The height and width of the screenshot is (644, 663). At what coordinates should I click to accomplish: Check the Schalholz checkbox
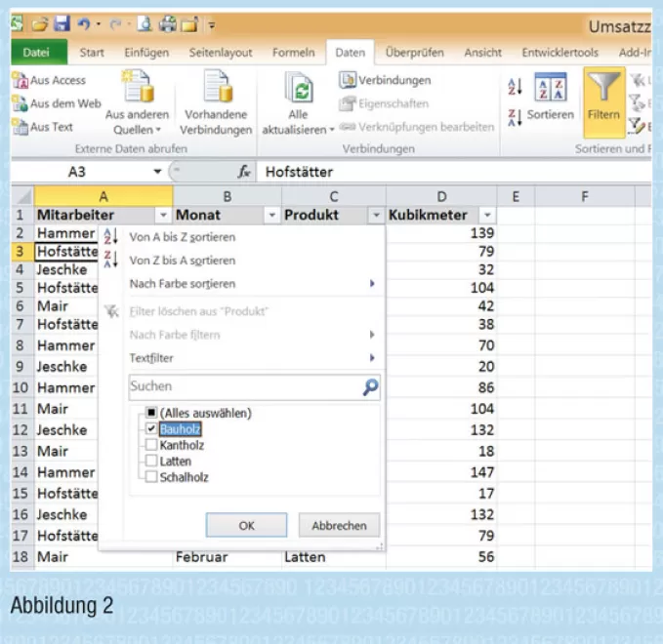151,477
